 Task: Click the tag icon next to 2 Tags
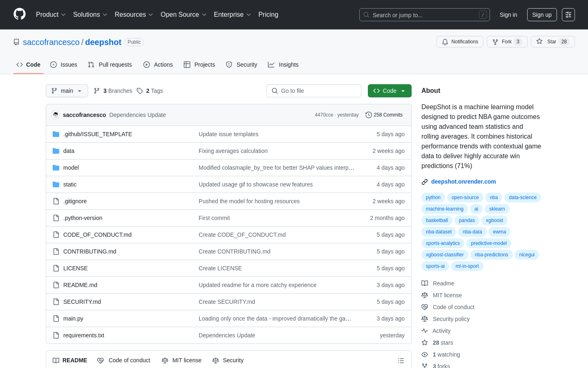click(140, 91)
